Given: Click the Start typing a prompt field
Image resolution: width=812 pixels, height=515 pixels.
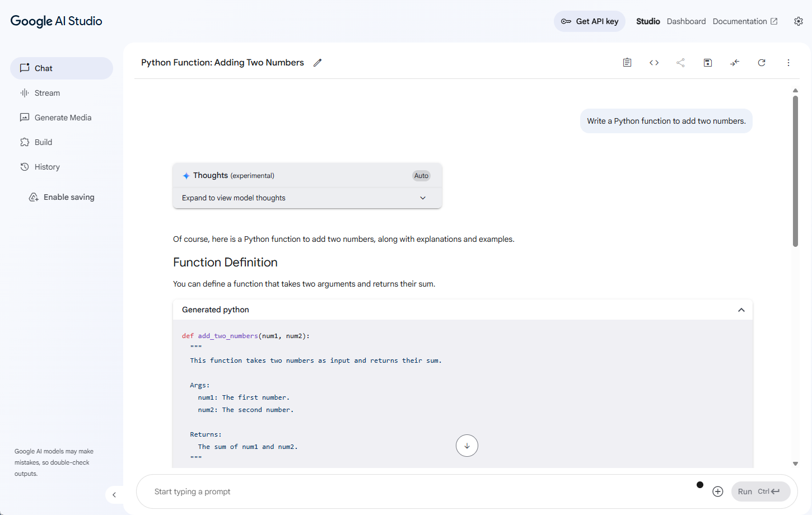Looking at the screenshot, I should (x=420, y=491).
